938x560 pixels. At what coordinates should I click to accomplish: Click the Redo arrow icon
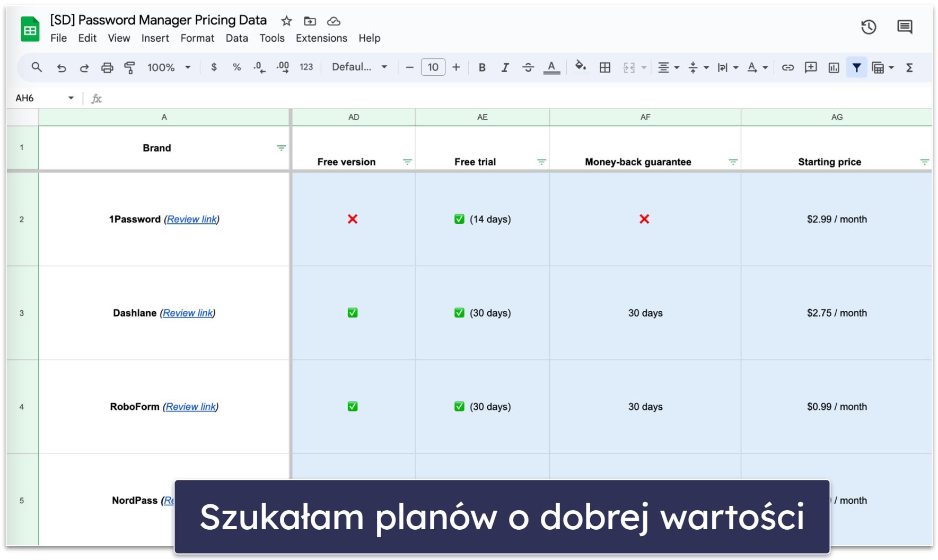84,67
